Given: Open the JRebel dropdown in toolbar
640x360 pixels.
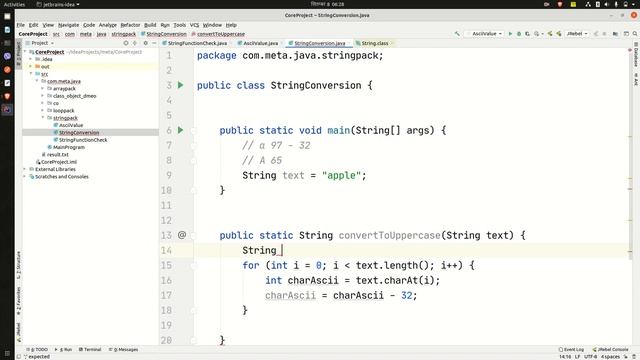Looking at the screenshot, I should (576, 34).
